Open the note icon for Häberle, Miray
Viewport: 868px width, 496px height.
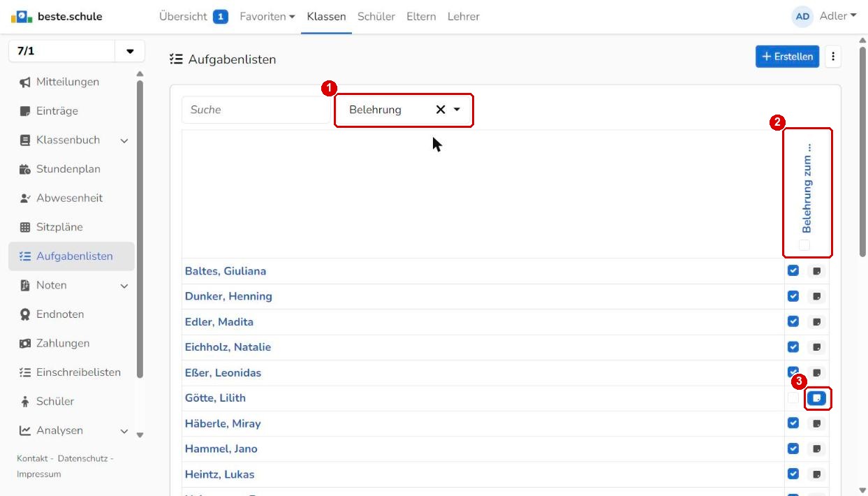click(816, 423)
